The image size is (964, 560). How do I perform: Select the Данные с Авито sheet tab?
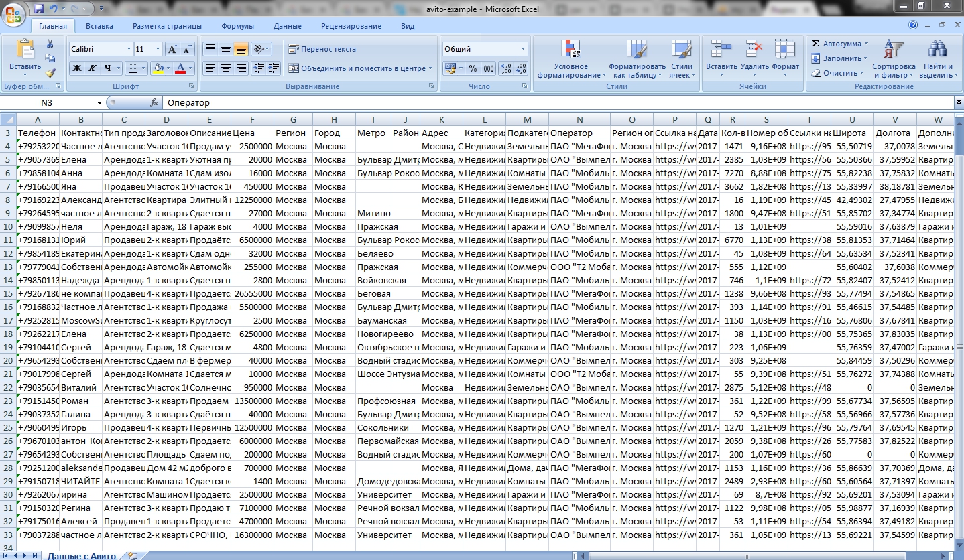click(x=82, y=556)
